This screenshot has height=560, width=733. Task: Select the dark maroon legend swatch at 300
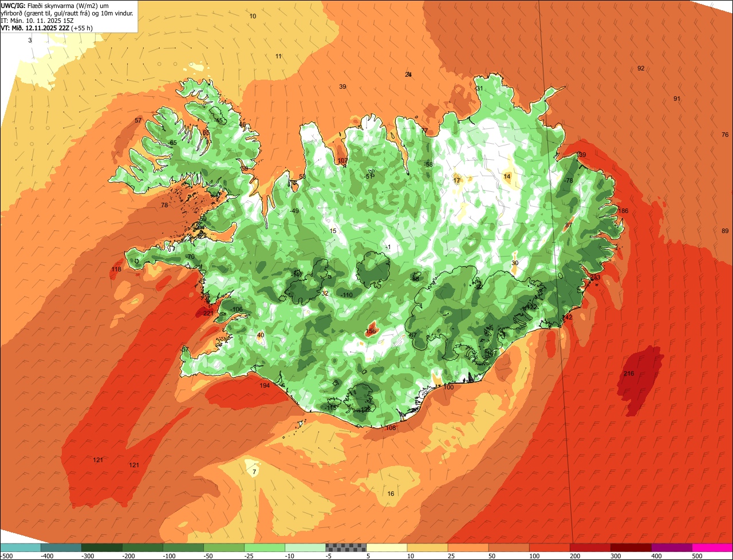point(631,547)
